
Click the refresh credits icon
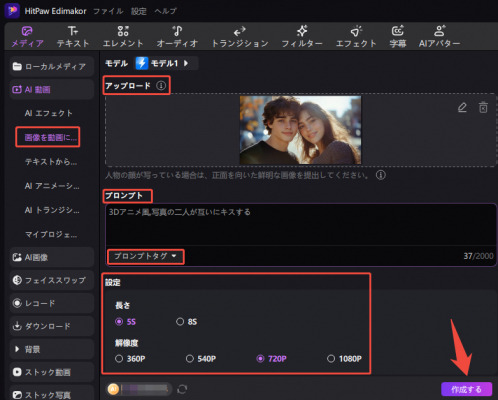click(x=182, y=389)
